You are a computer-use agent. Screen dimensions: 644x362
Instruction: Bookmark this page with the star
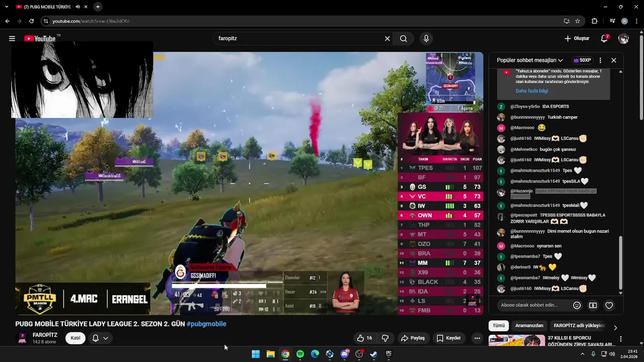click(578, 21)
